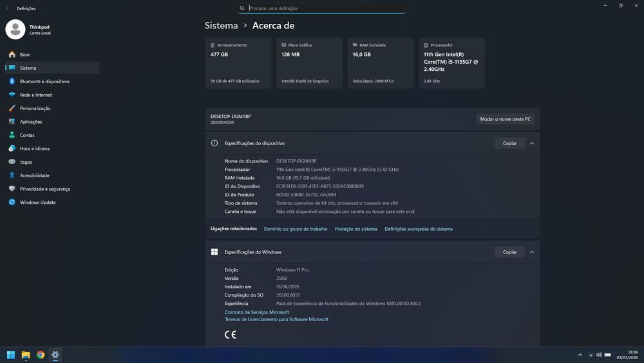Open Termos de Licenciamento para Software Microsoft
The width and height of the screenshot is (644, 363).
276,319
